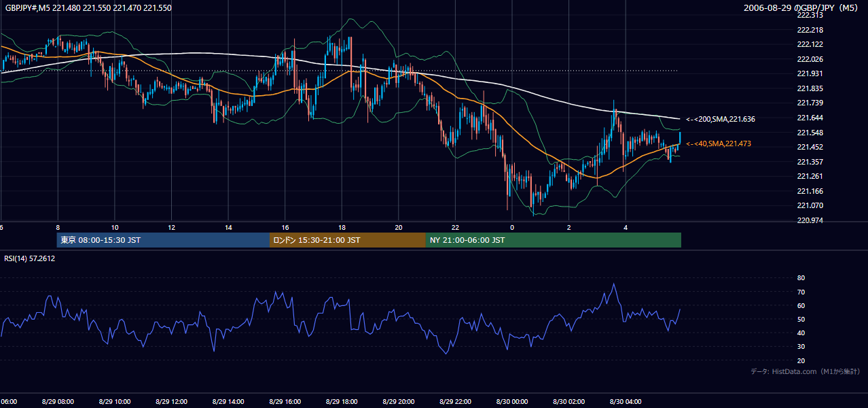The image size is (868, 408).
Task: Click hour tick 0 under the price chart
Action: 512,228
